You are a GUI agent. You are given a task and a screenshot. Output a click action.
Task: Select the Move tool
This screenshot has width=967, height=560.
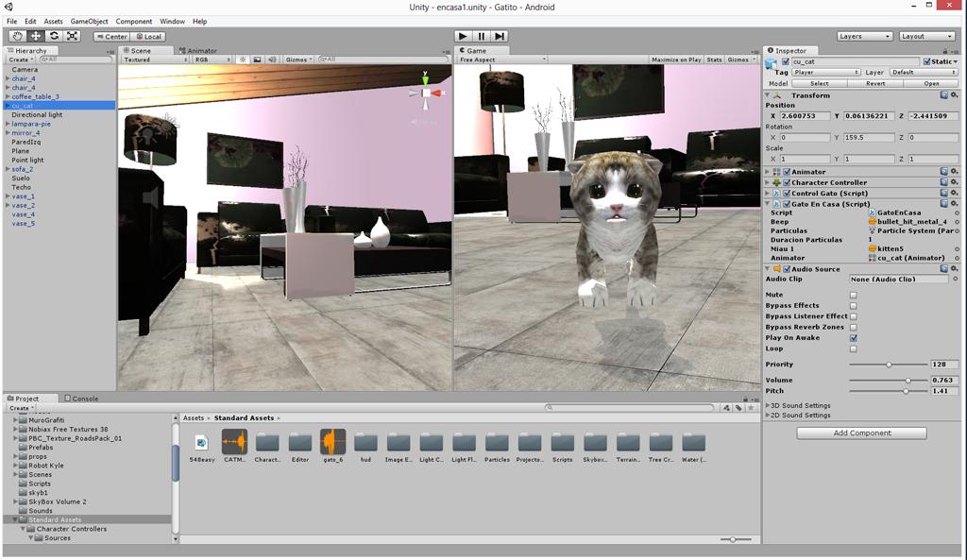(36, 37)
